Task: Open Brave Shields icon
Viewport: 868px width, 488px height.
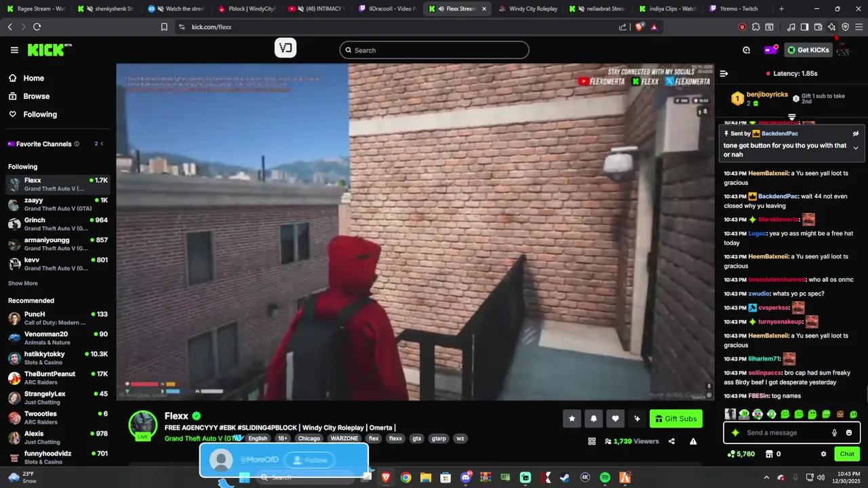Action: point(639,27)
